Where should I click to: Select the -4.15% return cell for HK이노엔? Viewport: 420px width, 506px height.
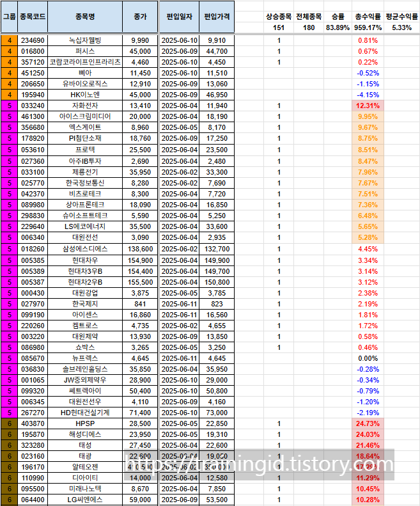pos(368,95)
